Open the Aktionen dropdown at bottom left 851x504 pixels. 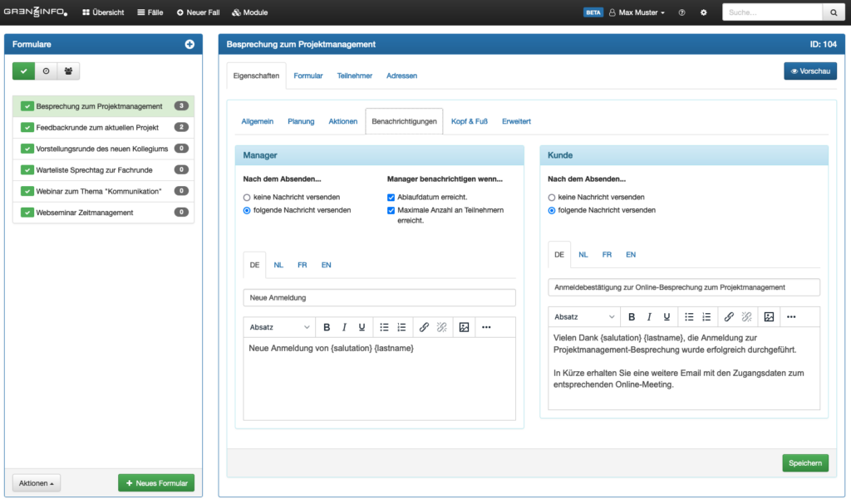(x=37, y=482)
